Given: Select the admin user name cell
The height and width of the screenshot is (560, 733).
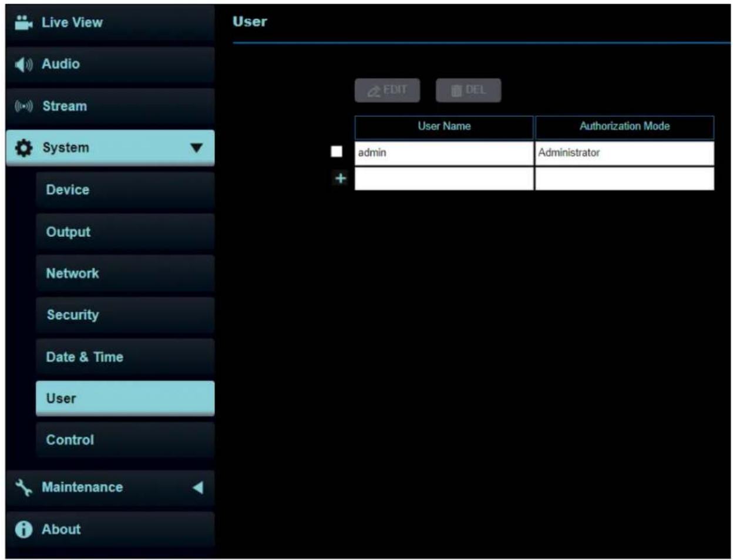Looking at the screenshot, I should 444,153.
